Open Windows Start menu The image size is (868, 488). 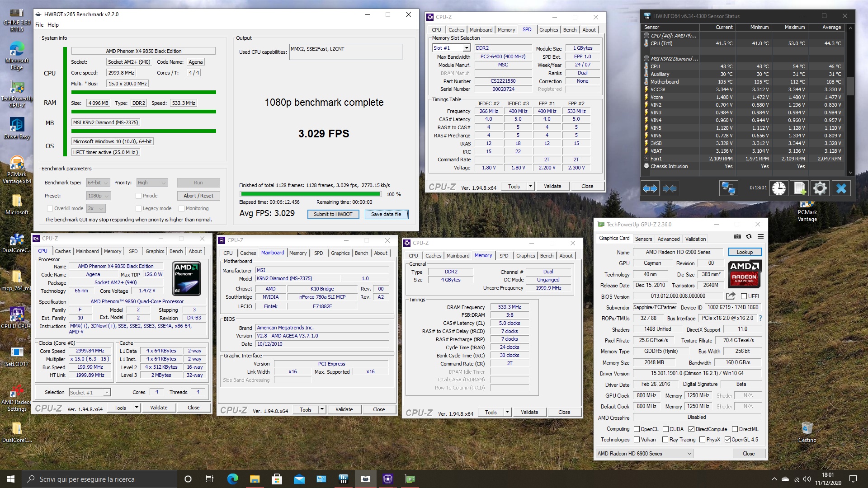click(x=11, y=479)
